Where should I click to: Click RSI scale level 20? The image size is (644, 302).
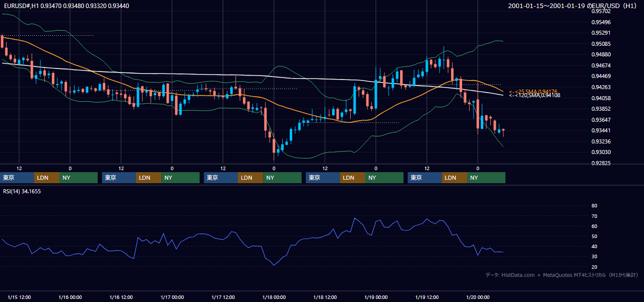[x=594, y=267]
